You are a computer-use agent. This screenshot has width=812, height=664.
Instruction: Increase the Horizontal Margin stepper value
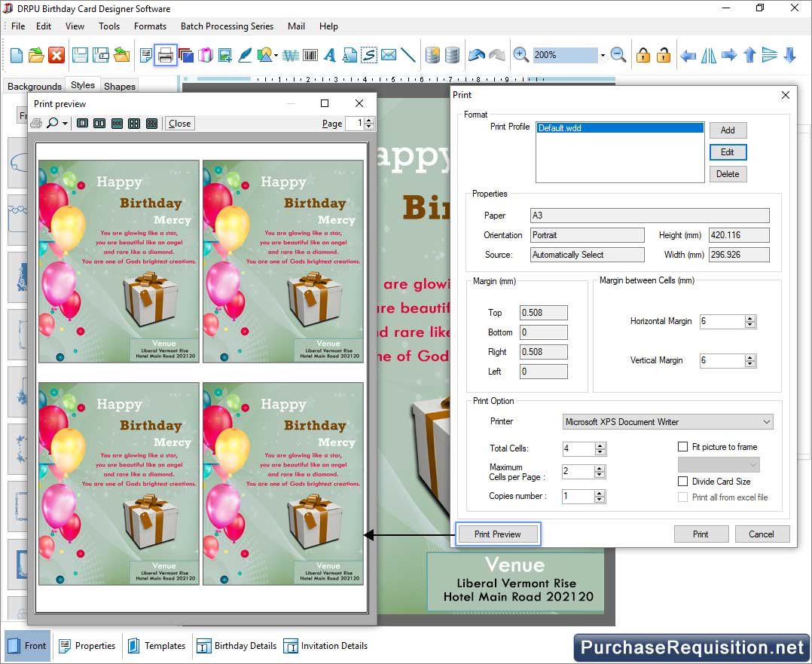click(749, 318)
